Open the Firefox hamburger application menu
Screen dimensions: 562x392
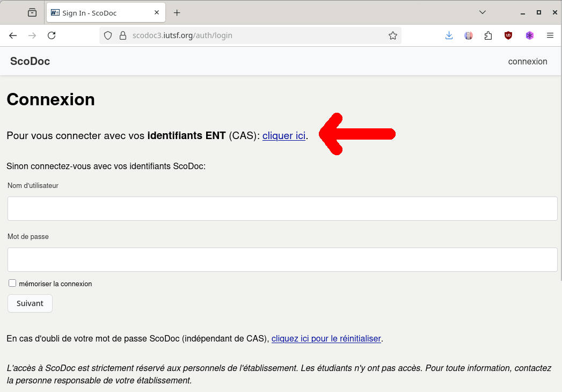pyautogui.click(x=550, y=35)
